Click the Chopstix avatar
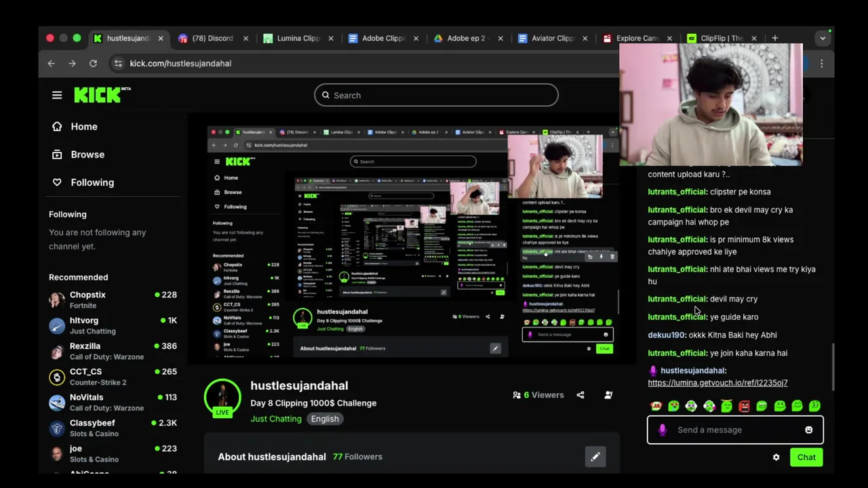Viewport: 868px width, 488px height. 57,300
